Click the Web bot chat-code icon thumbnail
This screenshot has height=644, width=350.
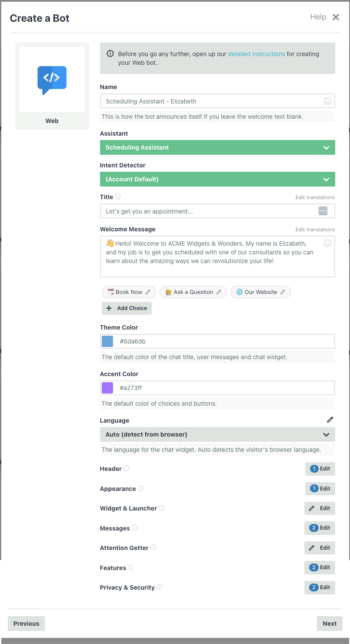(x=52, y=79)
